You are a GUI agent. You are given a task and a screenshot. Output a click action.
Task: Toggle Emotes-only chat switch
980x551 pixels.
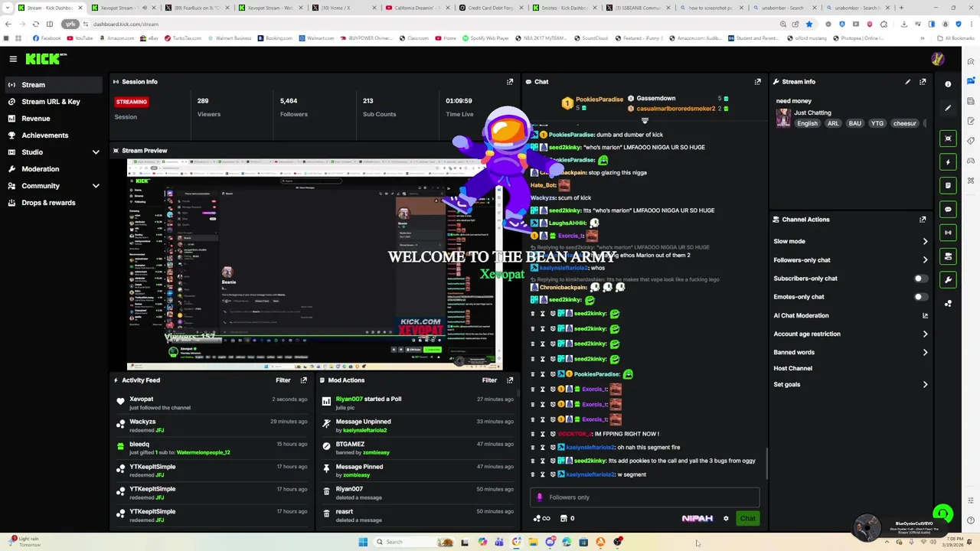tap(921, 297)
